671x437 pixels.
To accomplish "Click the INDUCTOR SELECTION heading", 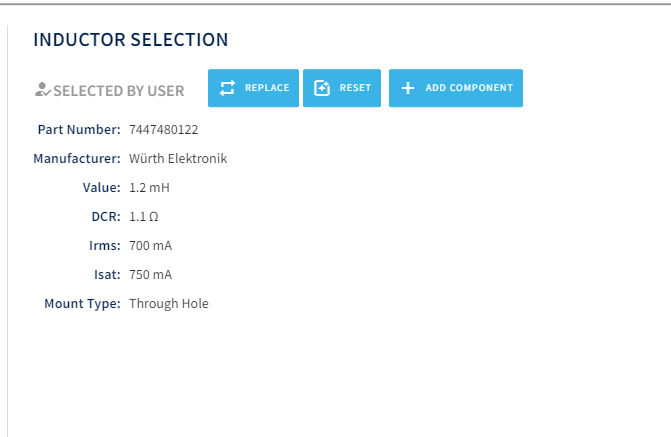I will (131, 40).
